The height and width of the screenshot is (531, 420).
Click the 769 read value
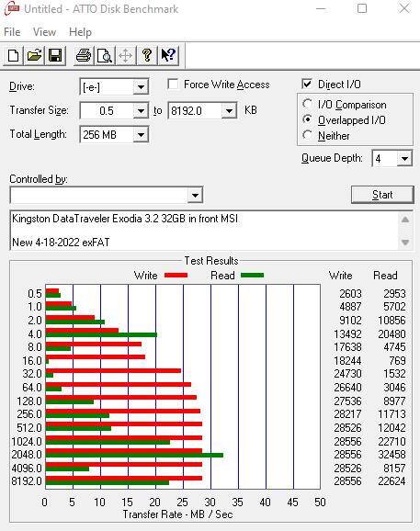[397, 361]
